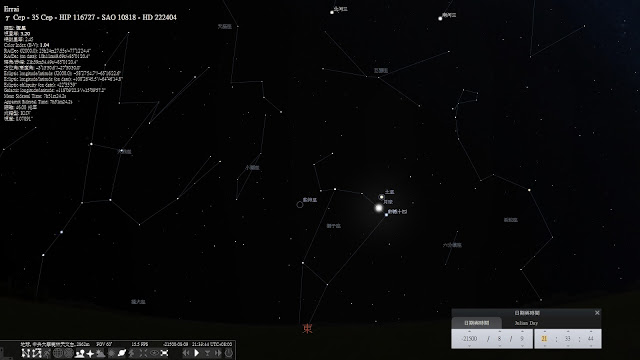Increase month with arrow above 8

(500, 331)
